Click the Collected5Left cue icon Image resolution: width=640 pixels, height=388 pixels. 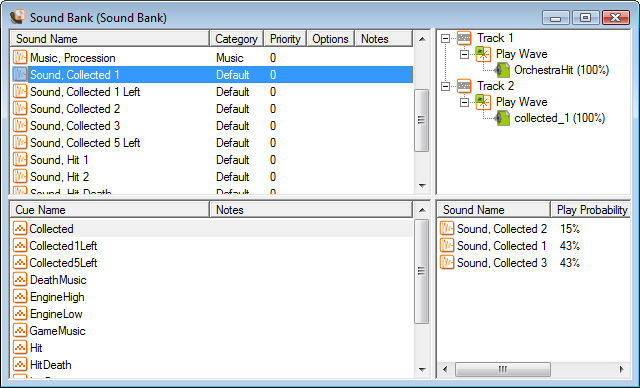point(20,263)
